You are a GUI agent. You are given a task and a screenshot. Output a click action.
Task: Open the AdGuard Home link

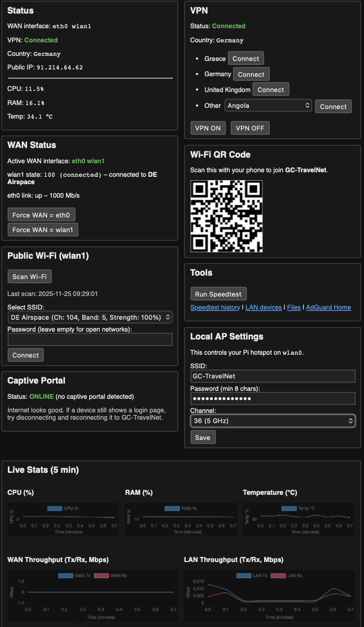tap(328, 307)
